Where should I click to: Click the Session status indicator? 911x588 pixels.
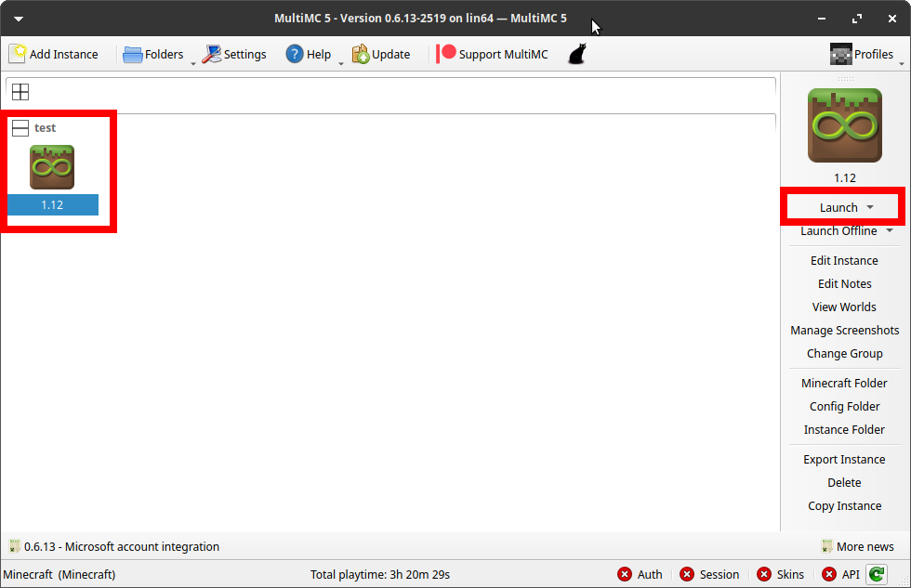click(709, 574)
